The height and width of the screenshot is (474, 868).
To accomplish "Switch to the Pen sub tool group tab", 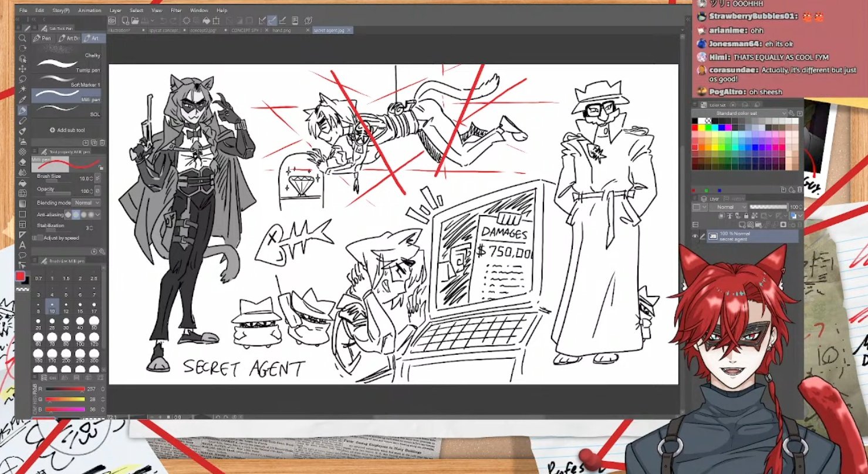I will point(42,38).
